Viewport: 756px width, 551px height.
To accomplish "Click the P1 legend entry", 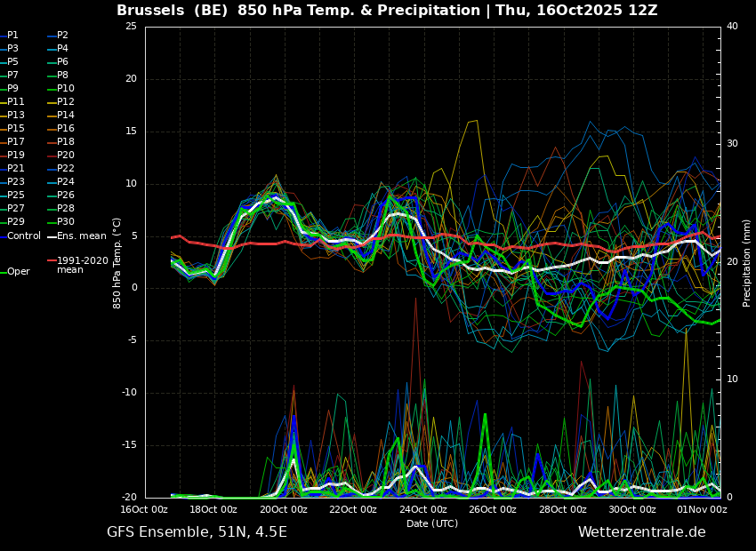I will 9,36.
